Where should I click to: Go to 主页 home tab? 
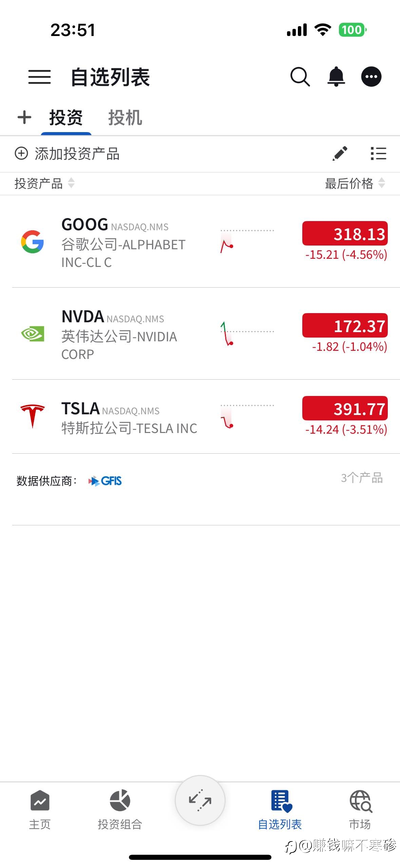pyautogui.click(x=40, y=809)
